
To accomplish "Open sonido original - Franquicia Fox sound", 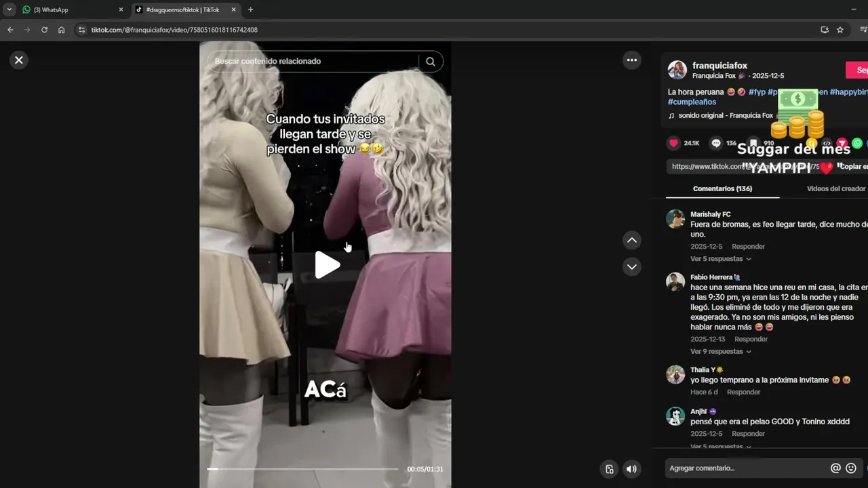I will 721,115.
